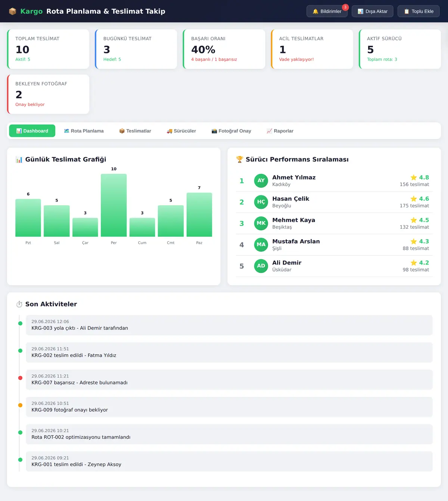Click the stopwatch icon beside Son Aktiviteler
448x501 pixels.
(19, 304)
